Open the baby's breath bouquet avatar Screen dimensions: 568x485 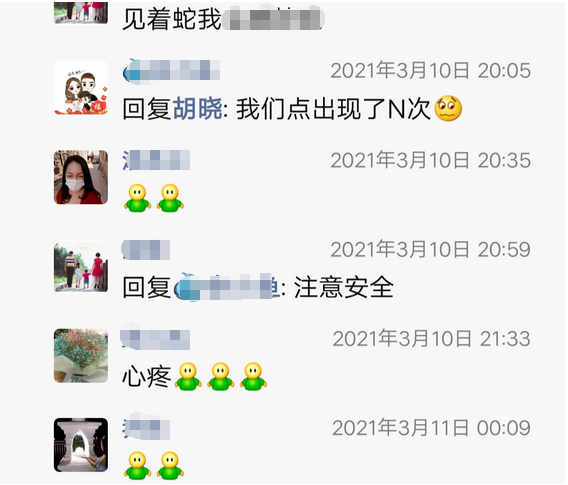pyautogui.click(x=81, y=356)
